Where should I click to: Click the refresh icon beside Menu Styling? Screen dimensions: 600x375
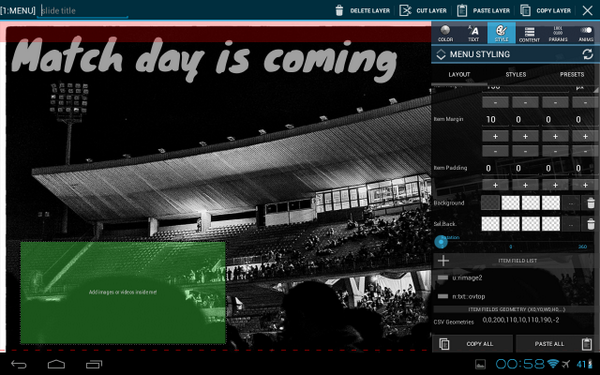pyautogui.click(x=588, y=54)
